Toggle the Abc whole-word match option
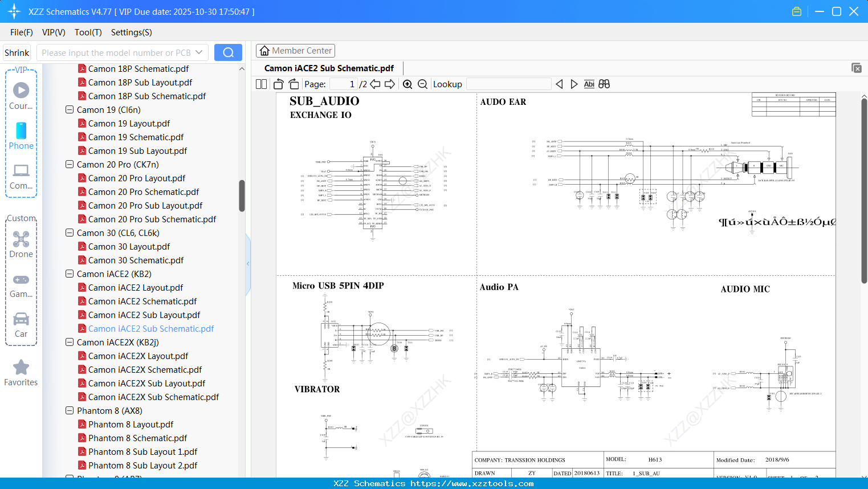The width and height of the screenshot is (868, 489). coord(589,84)
